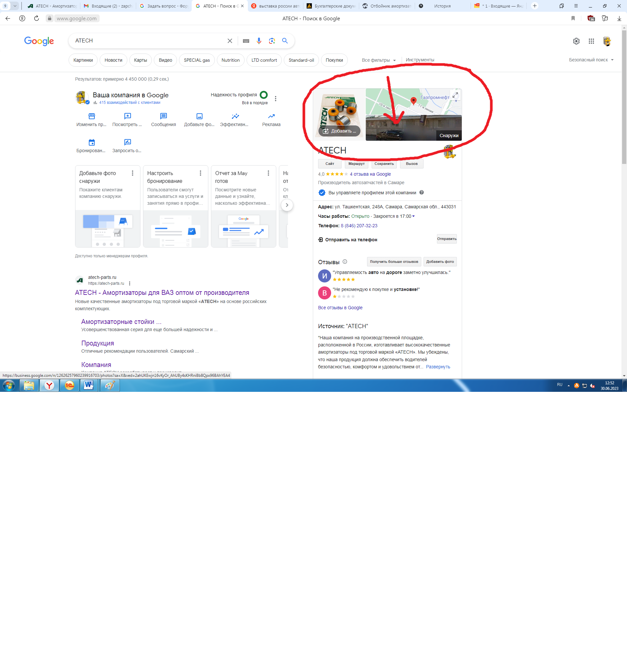Click 'Запросить о...' request reviews icon
Viewport: 627px width, 672px height.
click(x=127, y=142)
